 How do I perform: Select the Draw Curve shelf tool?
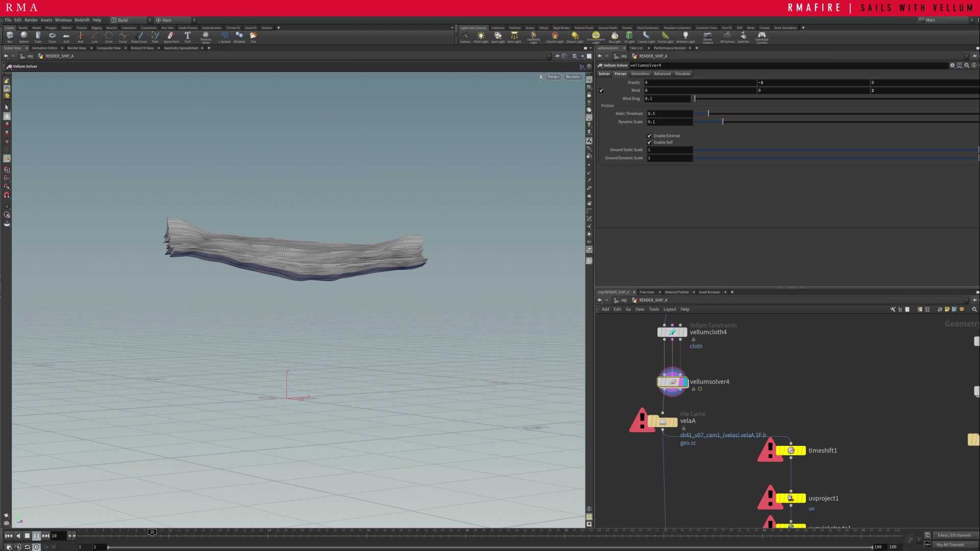[139, 37]
